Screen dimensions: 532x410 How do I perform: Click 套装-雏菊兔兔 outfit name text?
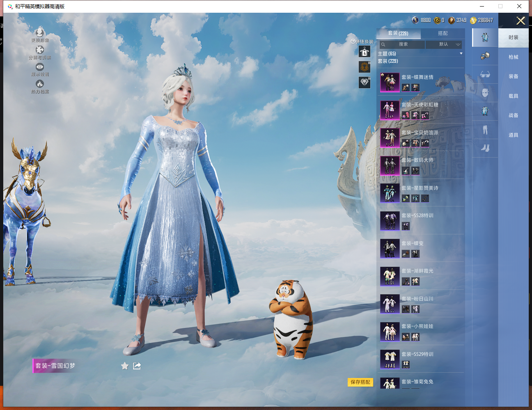pyautogui.click(x=417, y=382)
